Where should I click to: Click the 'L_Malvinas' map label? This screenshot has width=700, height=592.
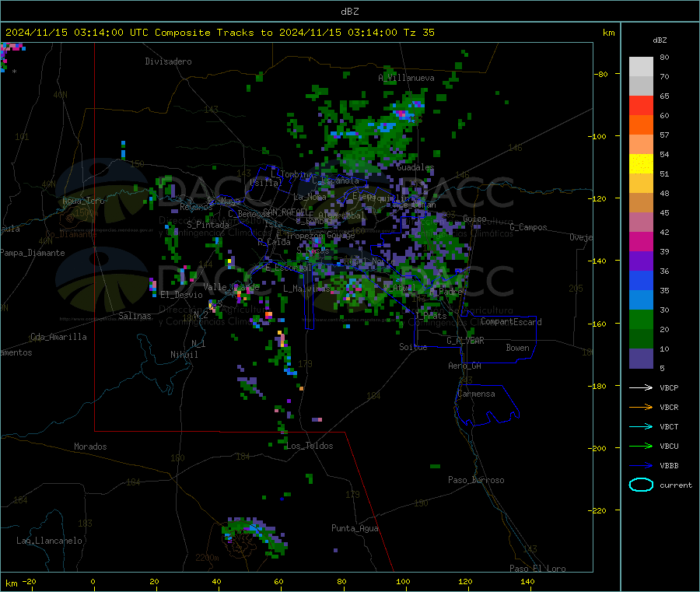306,289
